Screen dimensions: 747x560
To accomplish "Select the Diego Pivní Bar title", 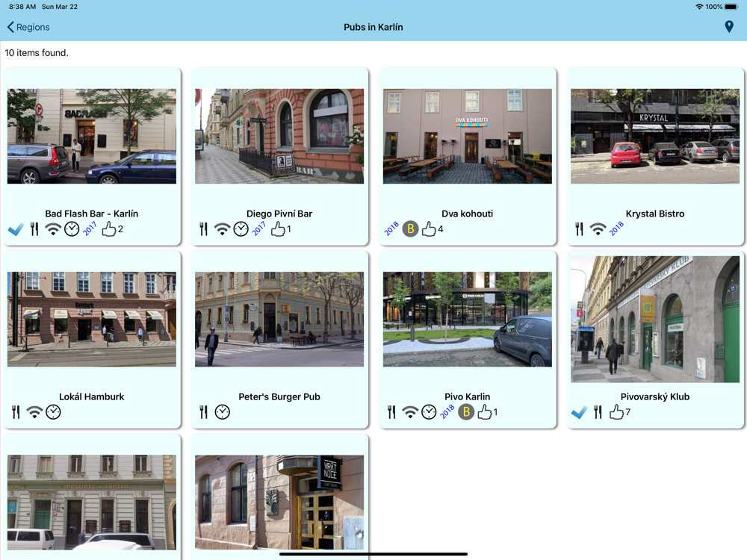I will pyautogui.click(x=279, y=214).
